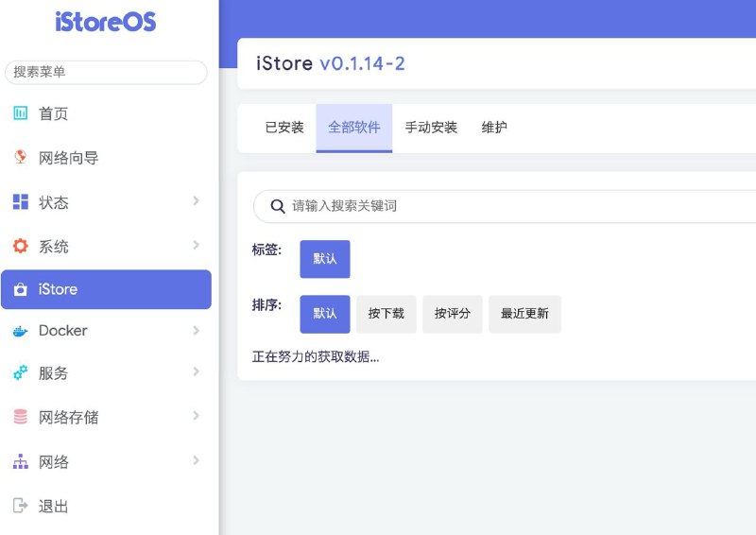Click the services gears icon
The image size is (756, 535).
click(20, 372)
